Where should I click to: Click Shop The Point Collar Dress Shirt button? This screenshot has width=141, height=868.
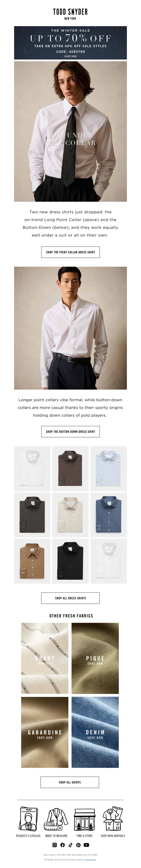pyautogui.click(x=70, y=252)
